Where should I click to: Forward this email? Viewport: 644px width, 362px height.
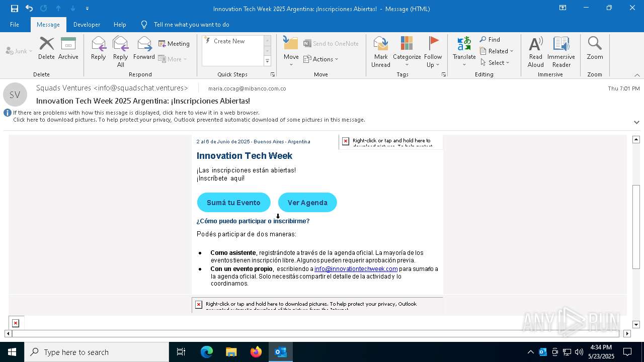[x=144, y=48]
